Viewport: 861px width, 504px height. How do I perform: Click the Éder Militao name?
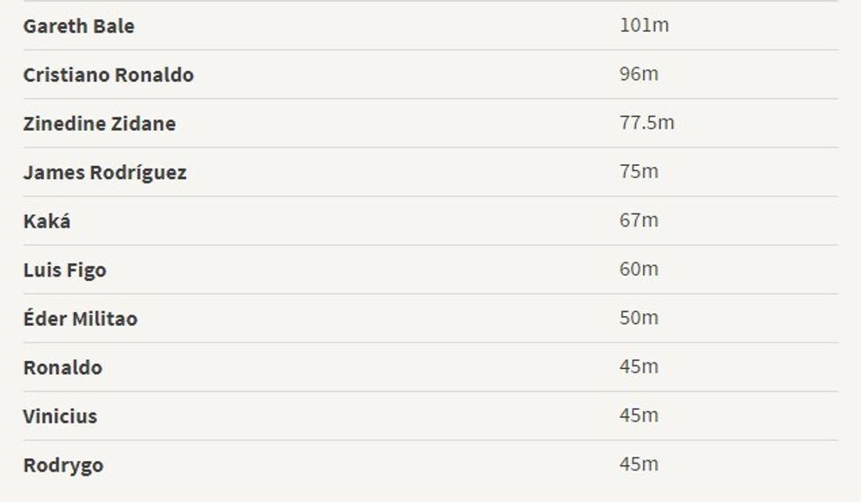point(80,319)
